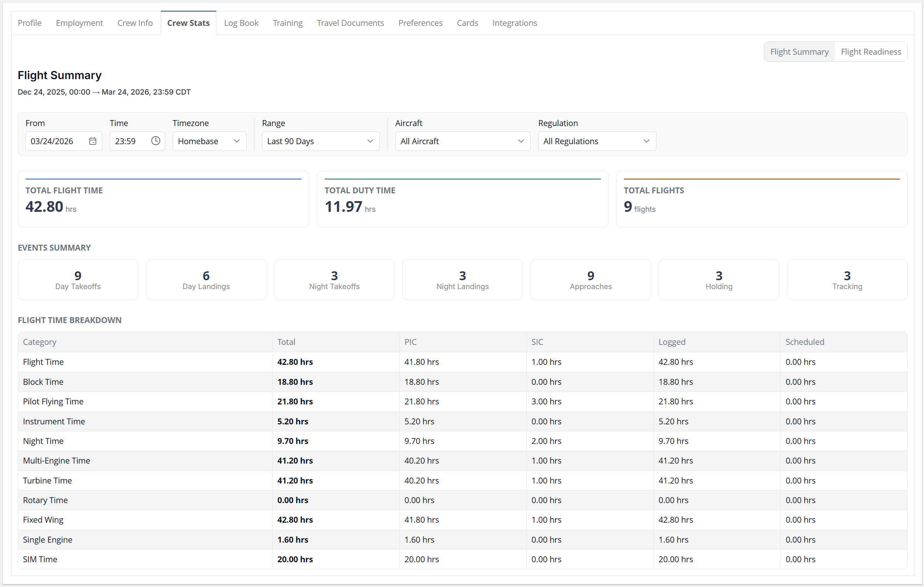Image resolution: width=924 pixels, height=587 pixels.
Task: Expand the All Regulations dropdown
Action: point(597,141)
